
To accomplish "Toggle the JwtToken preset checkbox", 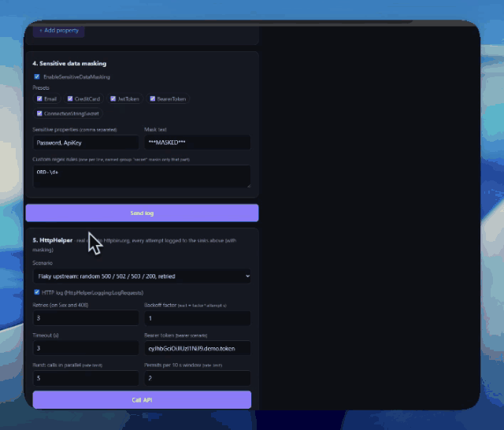I will point(113,98).
